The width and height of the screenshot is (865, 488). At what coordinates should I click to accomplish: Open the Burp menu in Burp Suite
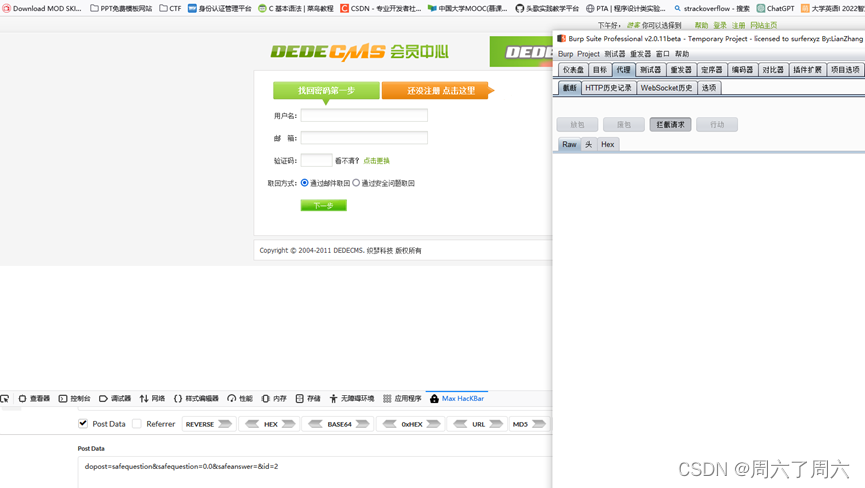click(x=565, y=54)
